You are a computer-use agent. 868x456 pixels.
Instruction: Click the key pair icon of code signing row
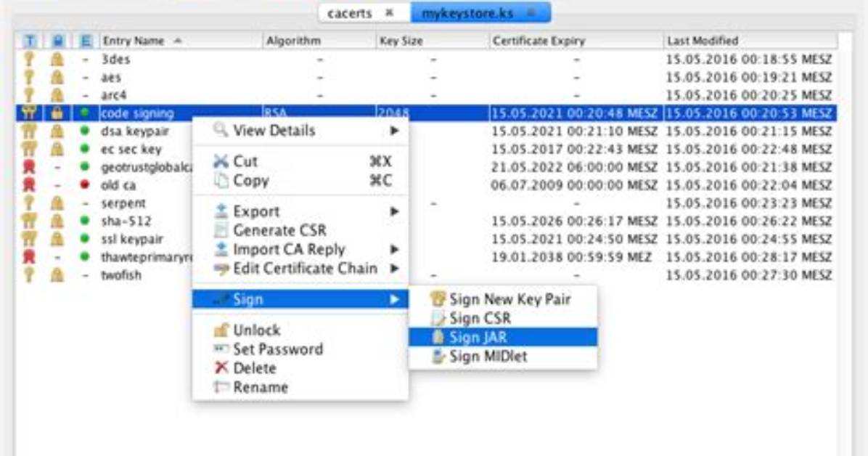(29, 113)
